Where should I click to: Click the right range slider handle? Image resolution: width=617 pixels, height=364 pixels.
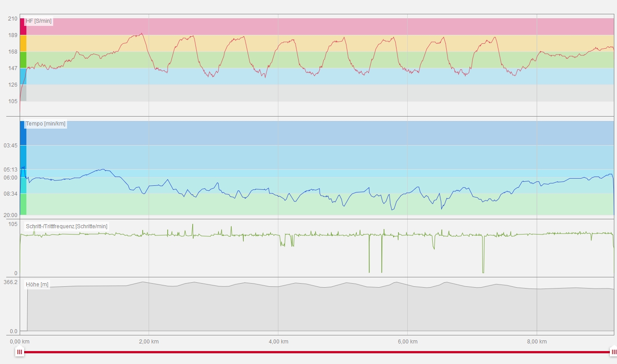[x=613, y=352]
